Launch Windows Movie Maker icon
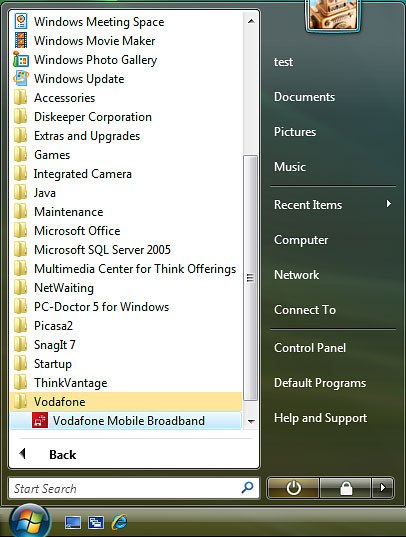Viewport: 406px width, 537px height. point(21,40)
